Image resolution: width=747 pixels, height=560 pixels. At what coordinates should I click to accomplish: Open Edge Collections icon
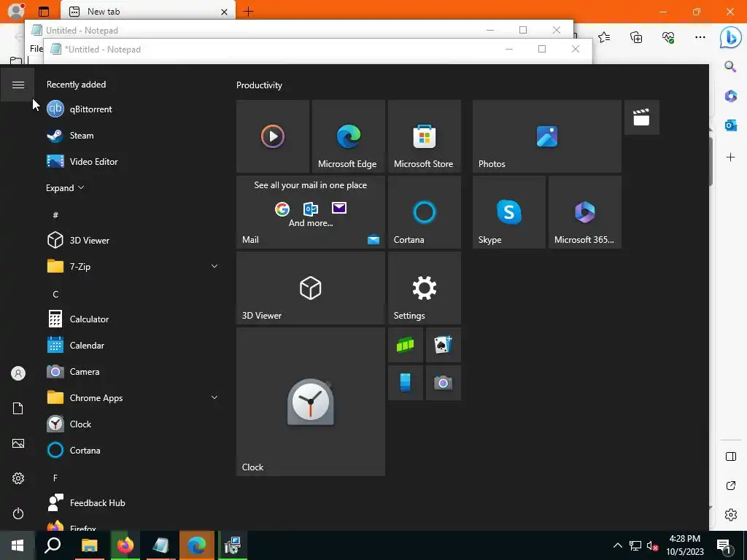coord(636,37)
